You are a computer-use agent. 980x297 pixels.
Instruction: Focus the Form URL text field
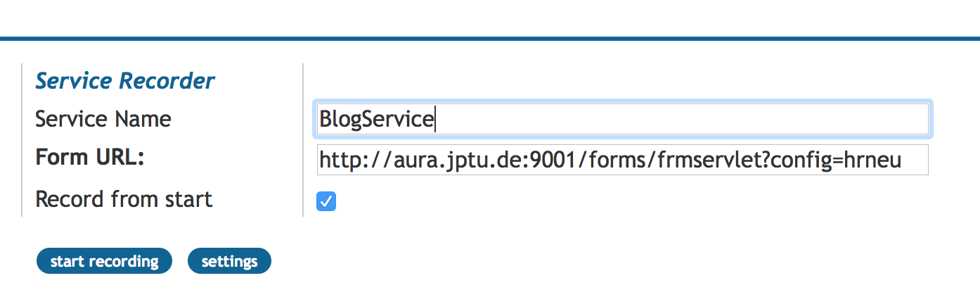point(622,160)
